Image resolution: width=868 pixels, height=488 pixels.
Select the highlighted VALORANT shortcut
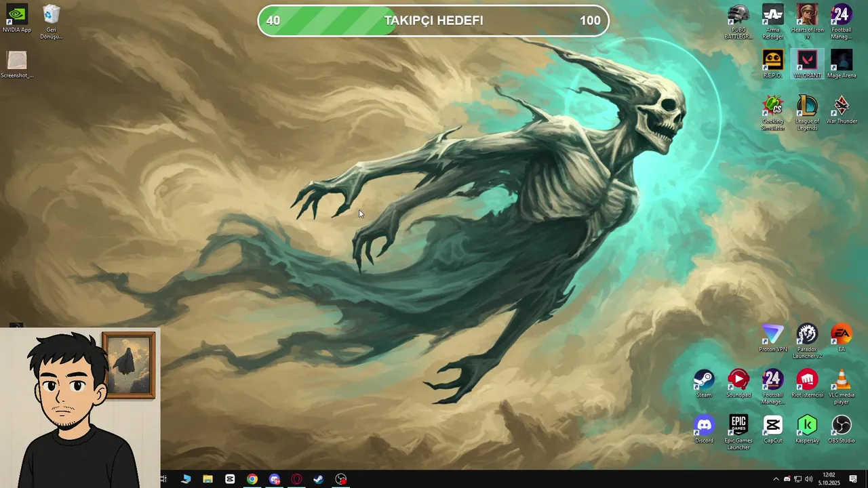[807, 64]
